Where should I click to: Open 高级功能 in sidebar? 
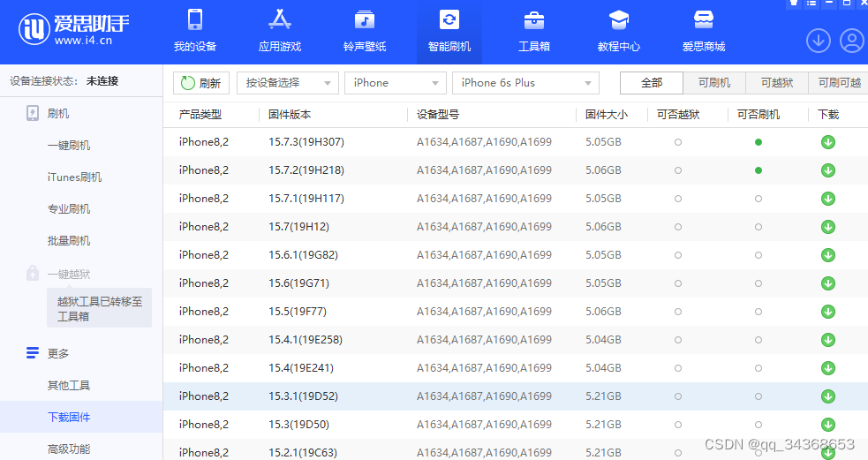tap(69, 449)
